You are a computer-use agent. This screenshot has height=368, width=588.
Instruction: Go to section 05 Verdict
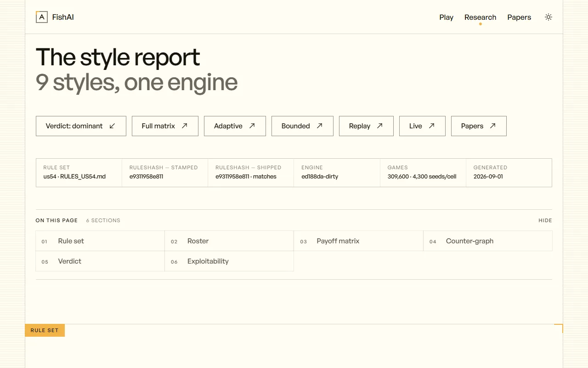[x=100, y=261]
